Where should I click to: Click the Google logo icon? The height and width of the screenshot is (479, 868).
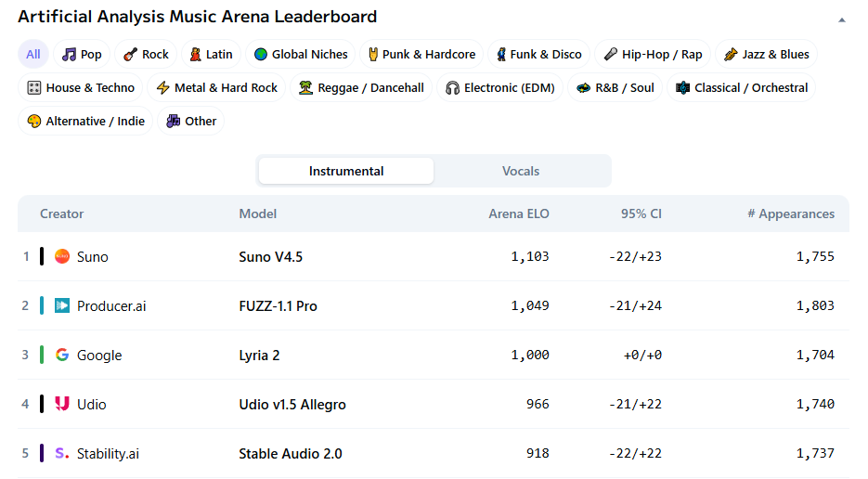[x=62, y=355]
